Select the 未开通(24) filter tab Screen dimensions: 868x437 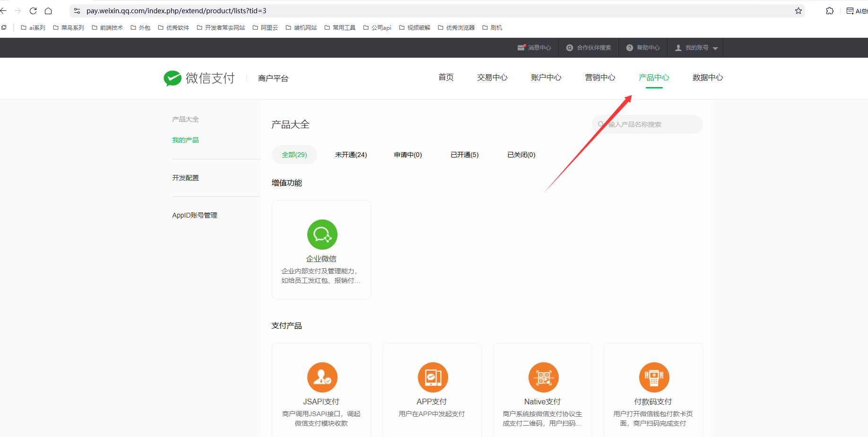point(351,155)
